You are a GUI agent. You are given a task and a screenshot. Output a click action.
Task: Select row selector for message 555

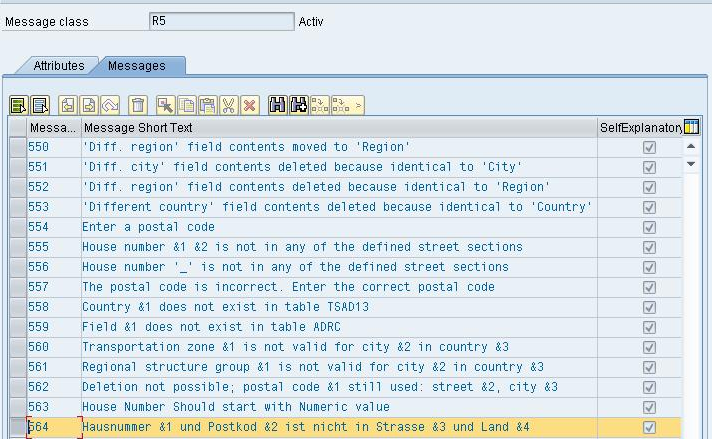pos(18,247)
